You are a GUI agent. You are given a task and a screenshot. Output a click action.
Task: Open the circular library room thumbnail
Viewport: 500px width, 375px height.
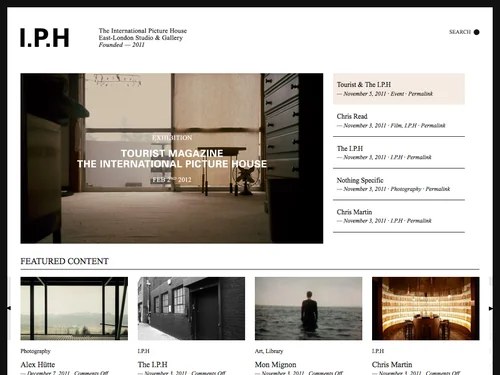click(x=426, y=308)
